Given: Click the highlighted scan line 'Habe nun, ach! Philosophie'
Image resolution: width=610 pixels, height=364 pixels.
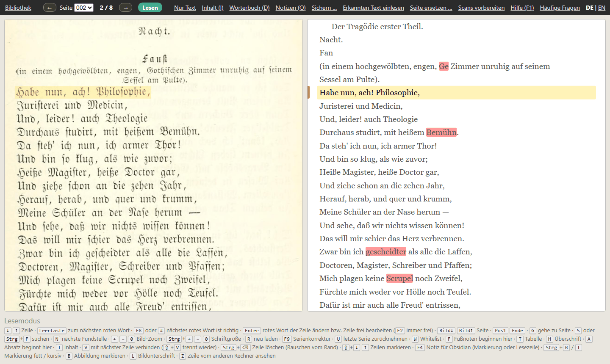Looking at the screenshot, I should (x=83, y=92).
